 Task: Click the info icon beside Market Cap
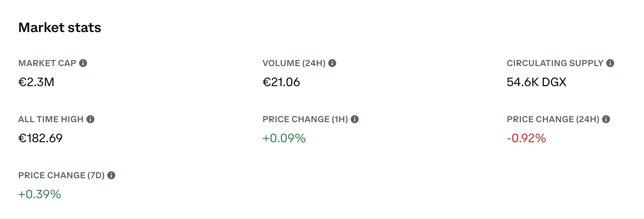pos(83,63)
